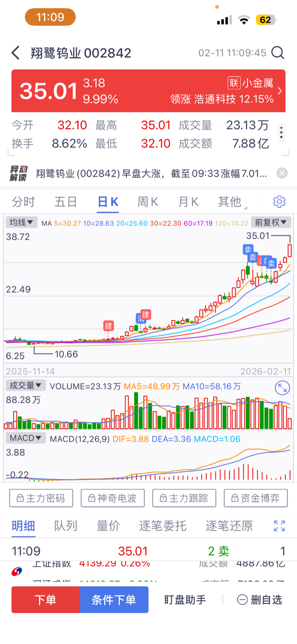Image resolution: width=297 pixels, height=644 pixels.
Task: Tap the 35.01 current price
Action: (49, 91)
